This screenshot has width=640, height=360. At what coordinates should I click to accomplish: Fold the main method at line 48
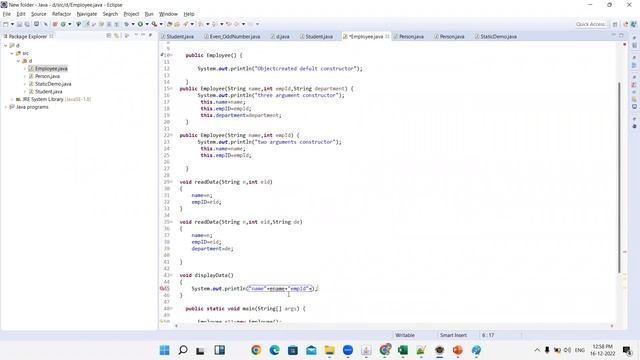(x=171, y=309)
